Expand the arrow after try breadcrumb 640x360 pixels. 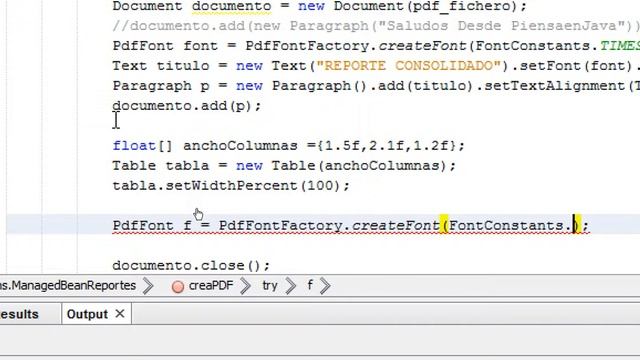pos(291,286)
